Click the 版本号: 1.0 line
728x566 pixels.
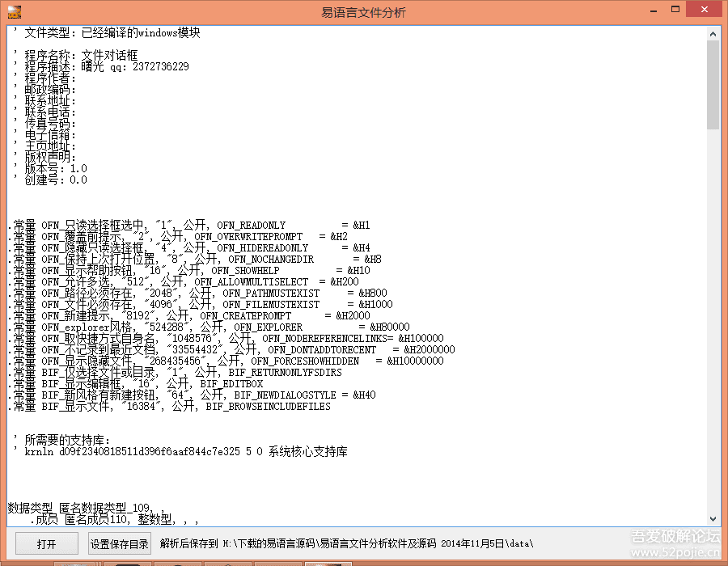(x=55, y=169)
